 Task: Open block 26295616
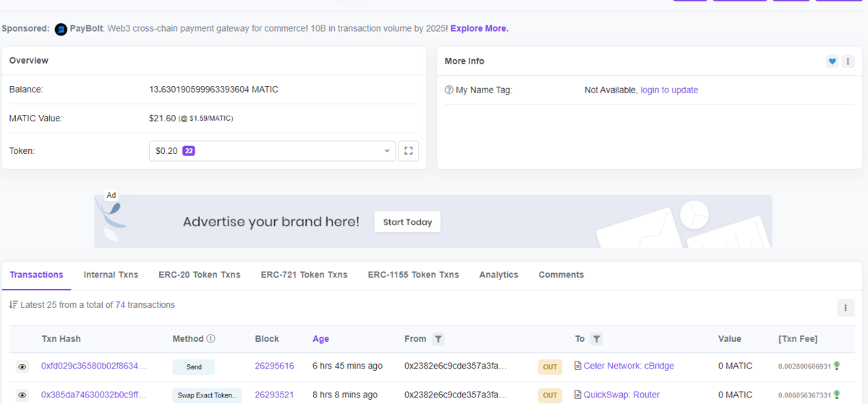tap(274, 366)
